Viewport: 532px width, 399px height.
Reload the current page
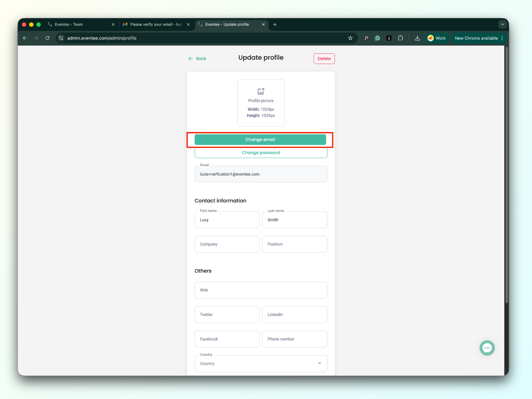48,38
